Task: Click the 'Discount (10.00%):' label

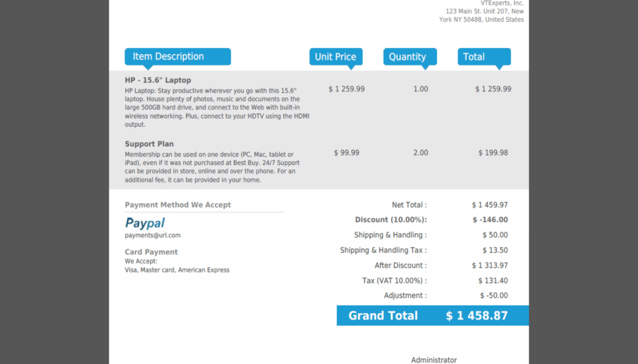Action: (391, 220)
